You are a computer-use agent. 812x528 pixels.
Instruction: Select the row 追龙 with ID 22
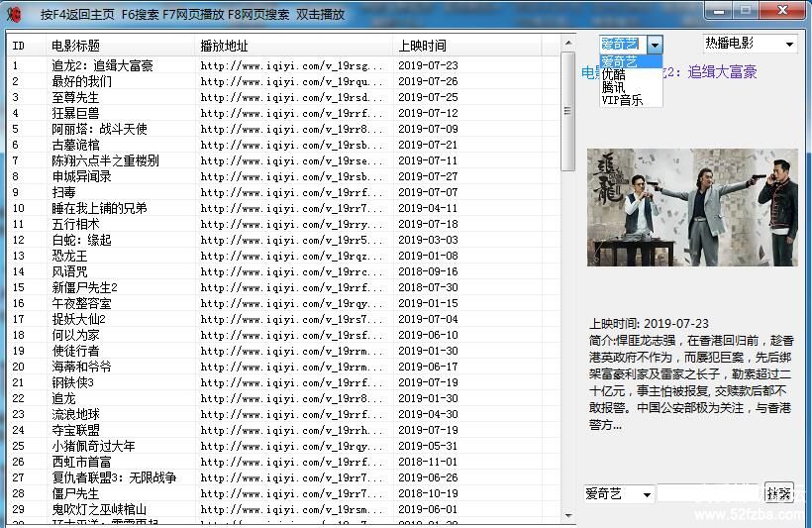pos(284,398)
